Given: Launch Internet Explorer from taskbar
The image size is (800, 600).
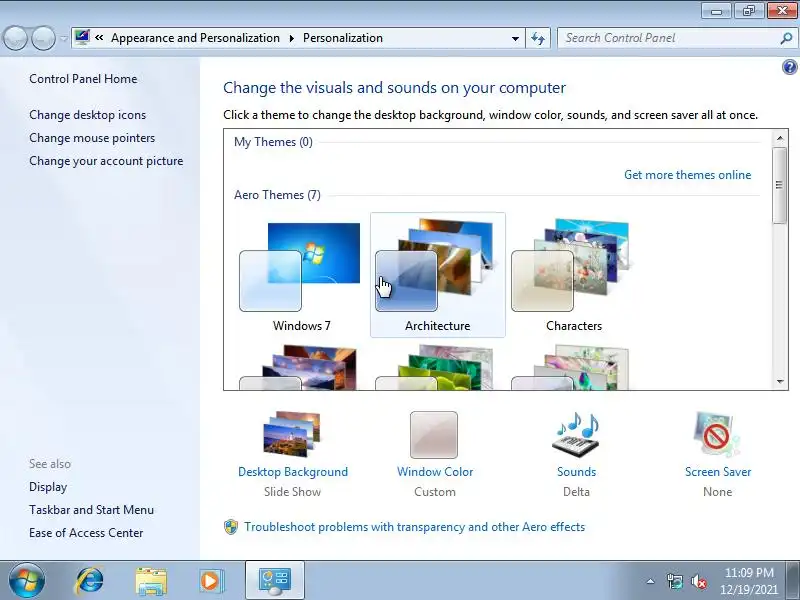Looking at the screenshot, I should (90, 581).
